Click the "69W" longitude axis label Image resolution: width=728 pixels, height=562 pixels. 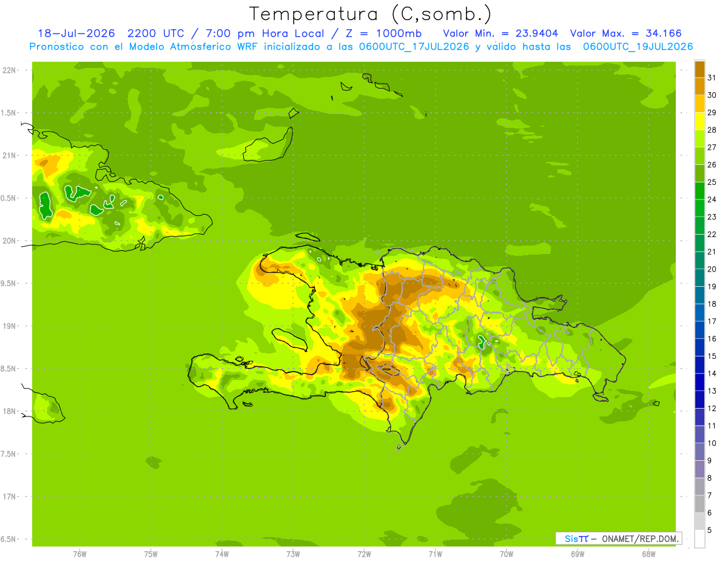click(577, 554)
